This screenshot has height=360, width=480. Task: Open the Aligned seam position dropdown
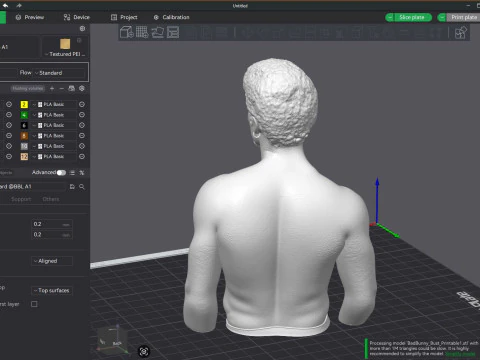point(52,261)
